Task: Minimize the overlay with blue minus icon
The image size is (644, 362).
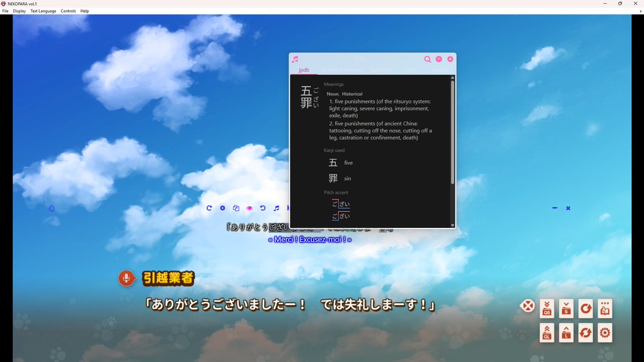Action: pos(554,208)
